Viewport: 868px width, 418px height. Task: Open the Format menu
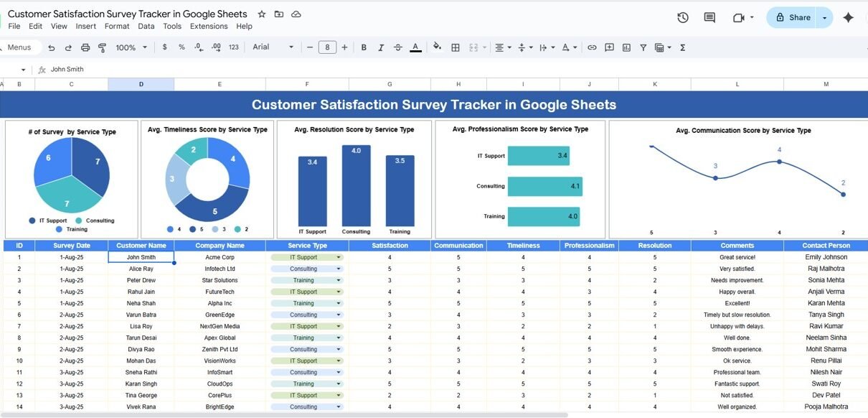coord(117,27)
